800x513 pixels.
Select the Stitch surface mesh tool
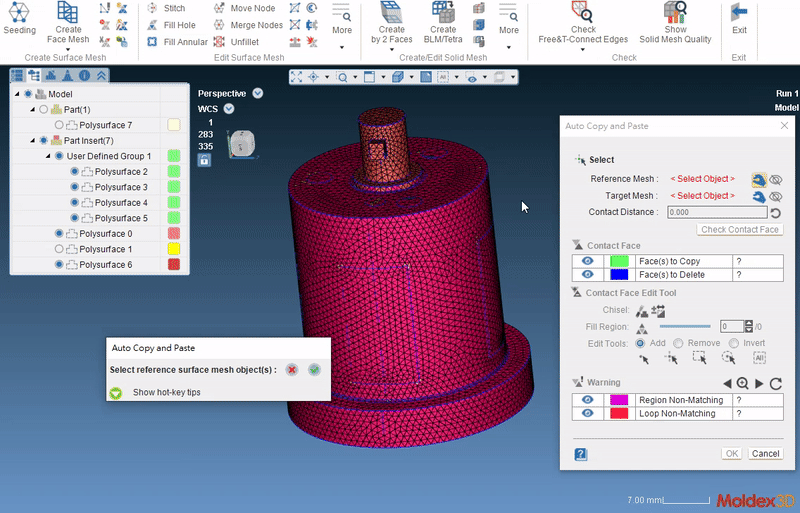click(173, 8)
